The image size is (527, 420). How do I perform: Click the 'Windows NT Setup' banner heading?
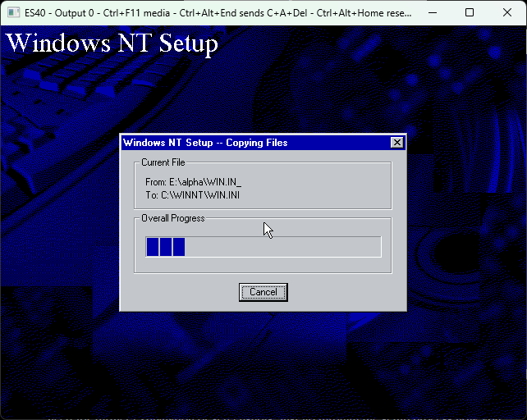pyautogui.click(x=112, y=43)
